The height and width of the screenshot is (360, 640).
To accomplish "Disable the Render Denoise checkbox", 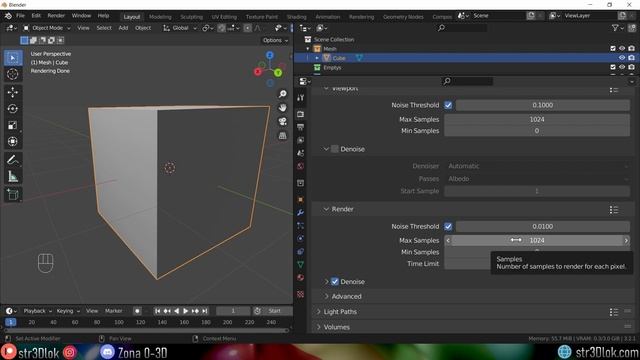I will pyautogui.click(x=335, y=282).
